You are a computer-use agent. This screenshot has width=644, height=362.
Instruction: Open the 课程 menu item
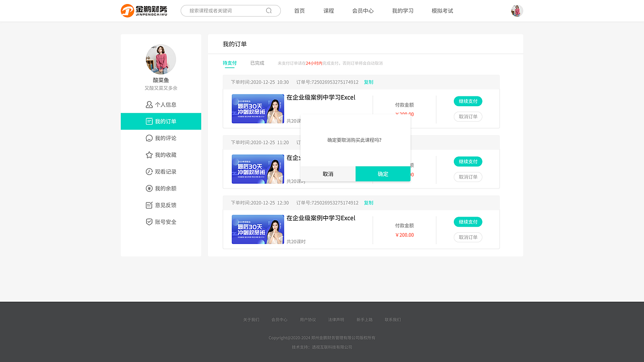[x=328, y=11]
